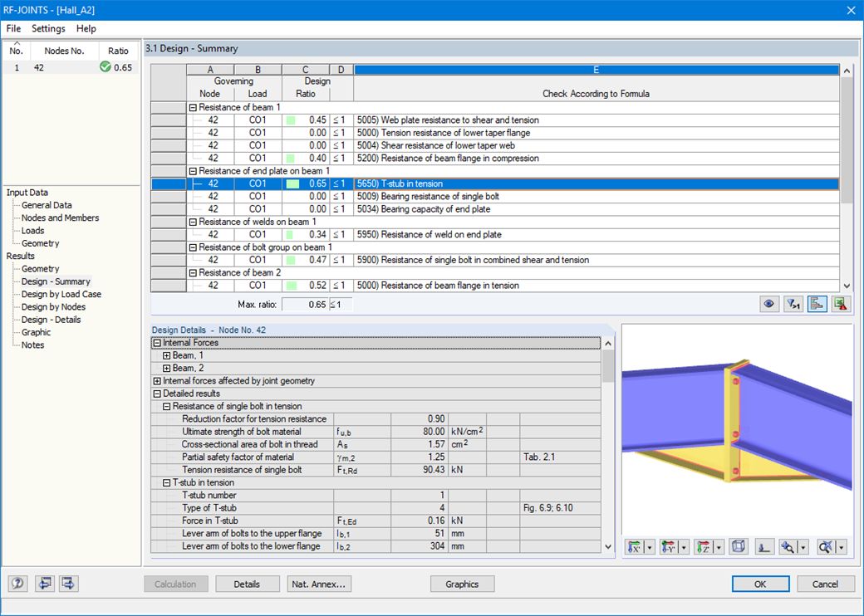Image resolution: width=864 pixels, height=616 pixels.
Task: Open the Z-view dropdown arrow
Action: (x=719, y=546)
